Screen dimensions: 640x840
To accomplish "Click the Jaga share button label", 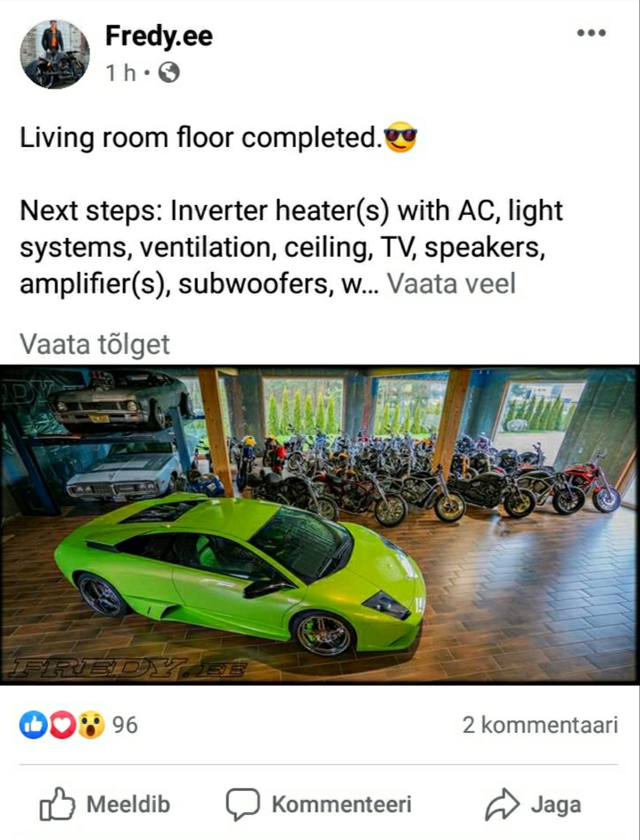I will coord(555,805).
